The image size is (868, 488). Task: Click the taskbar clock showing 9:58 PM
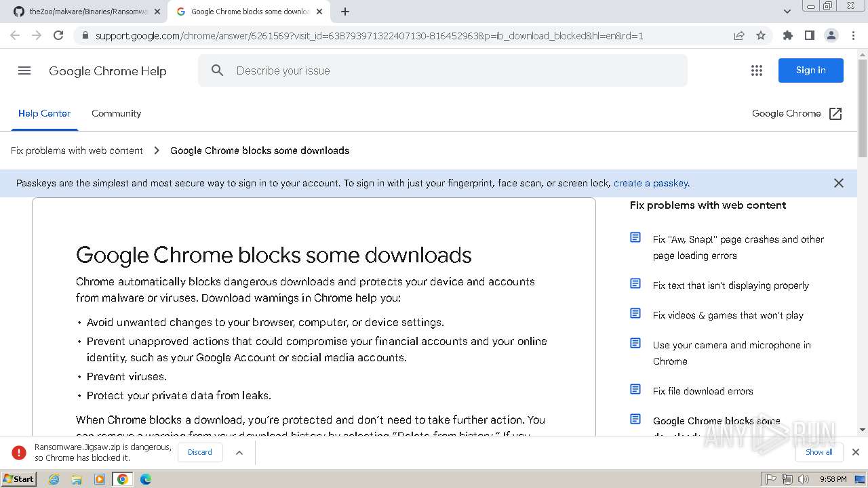[x=833, y=479]
